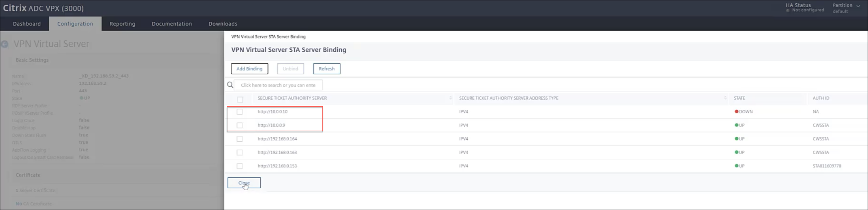Image resolution: width=868 pixels, height=210 pixels.
Task: Open the Dashboard tab
Action: tap(27, 24)
